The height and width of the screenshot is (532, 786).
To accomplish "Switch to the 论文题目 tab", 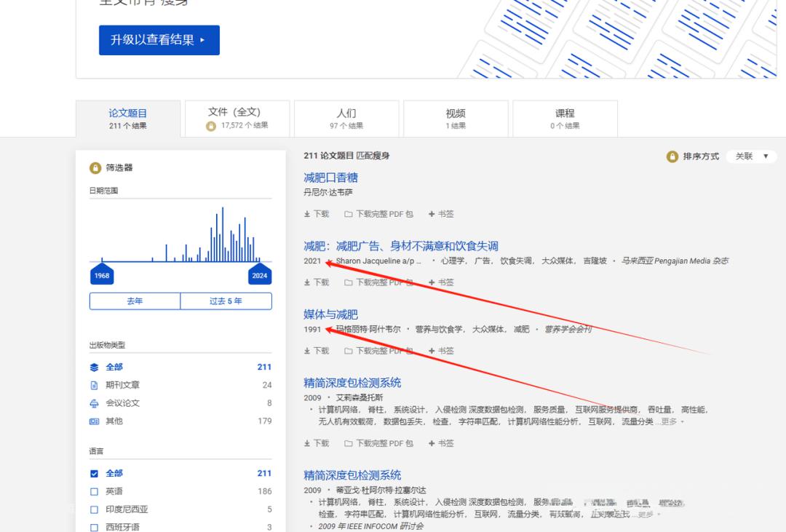I will pos(128,119).
